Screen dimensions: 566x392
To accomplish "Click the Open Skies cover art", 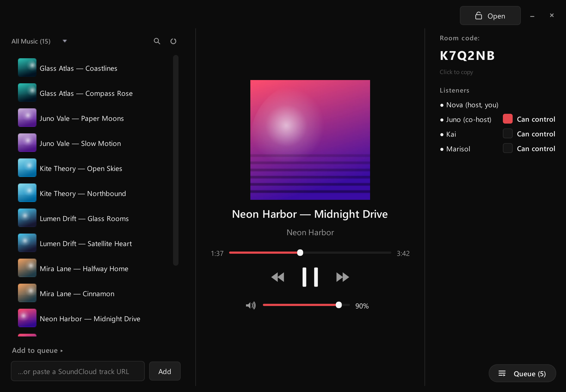I will (x=27, y=168).
